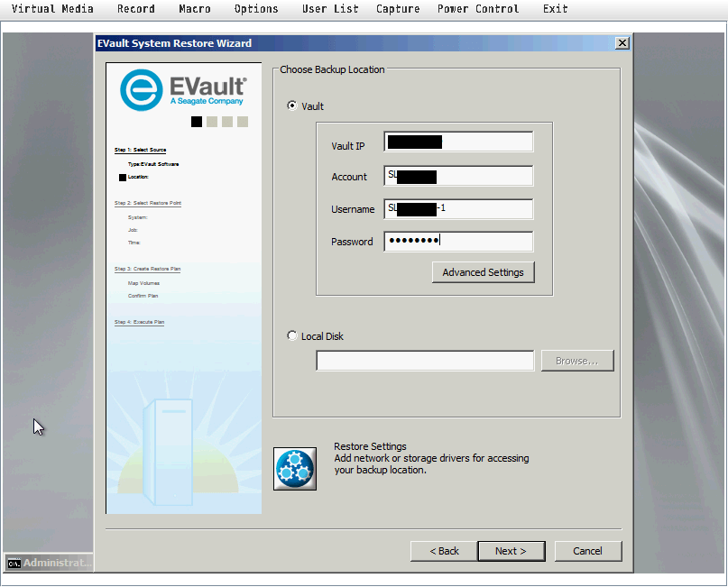This screenshot has width=728, height=587.
Task: Select the Vault radio button
Action: pos(292,105)
